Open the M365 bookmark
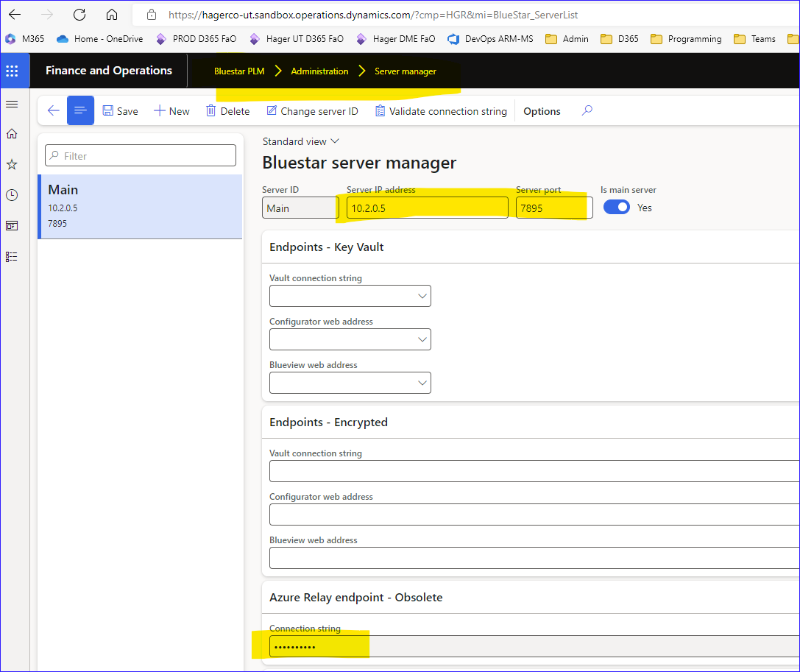Viewport: 800px width, 672px height. pos(25,39)
